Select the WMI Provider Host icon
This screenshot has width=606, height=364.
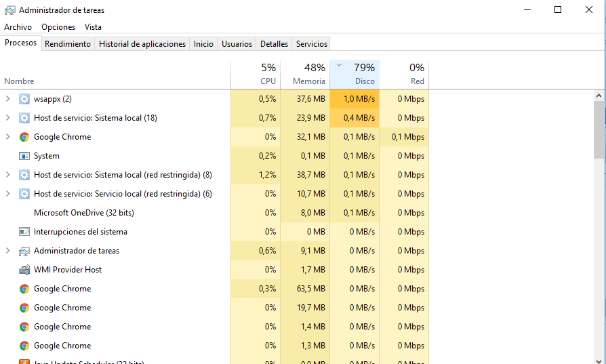coord(24,270)
